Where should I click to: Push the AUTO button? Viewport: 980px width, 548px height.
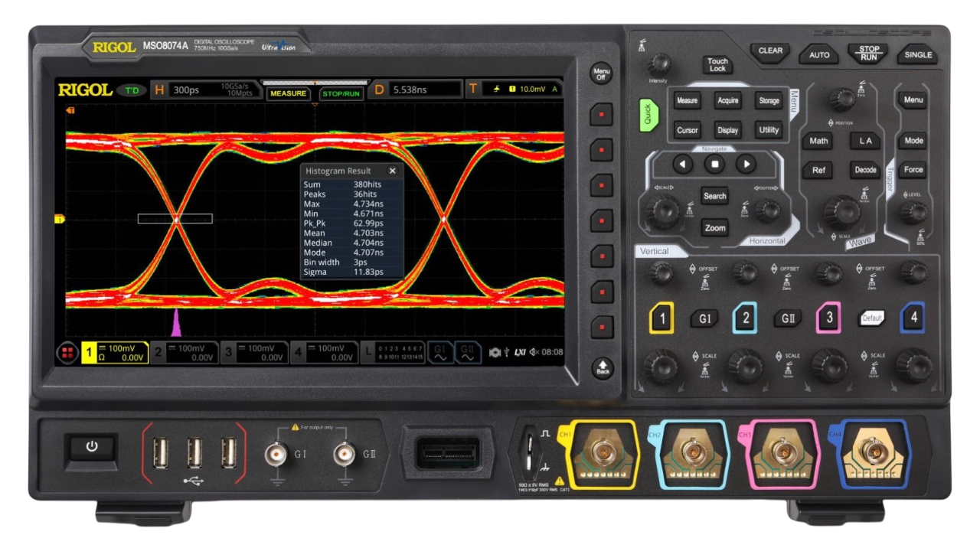tap(819, 55)
